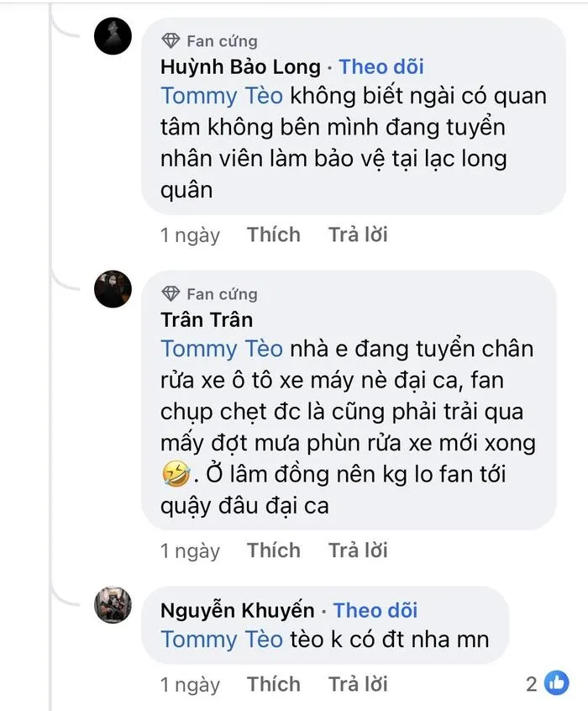Open Huỳnh Bảo Long's profile avatar
588x711 pixels.
click(x=114, y=37)
